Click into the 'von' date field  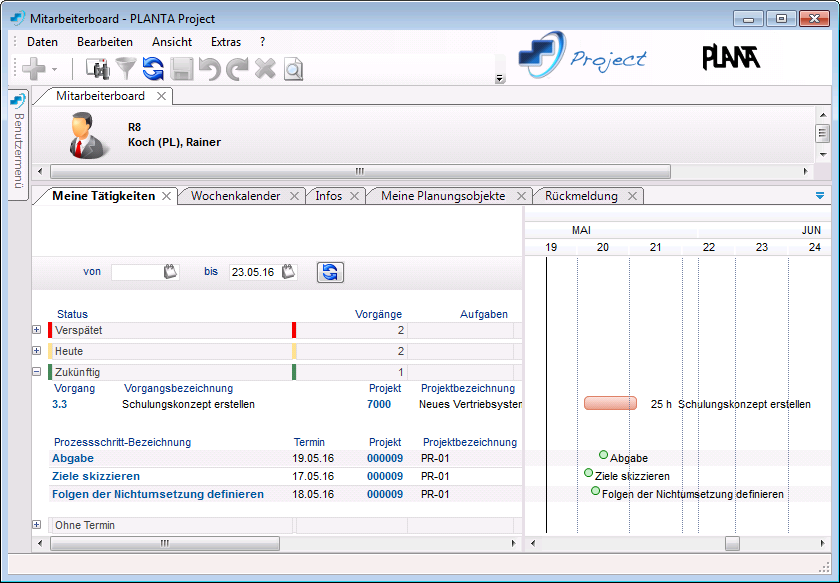pos(135,272)
